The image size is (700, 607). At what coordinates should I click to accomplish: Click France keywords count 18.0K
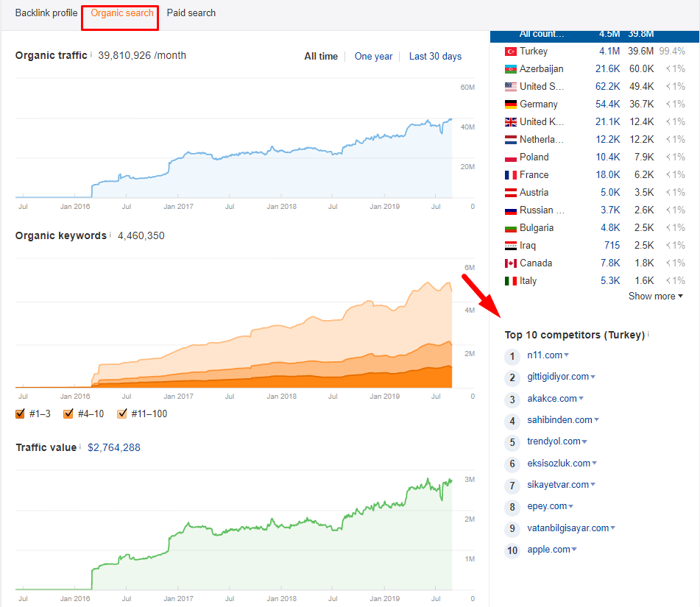coord(607,174)
